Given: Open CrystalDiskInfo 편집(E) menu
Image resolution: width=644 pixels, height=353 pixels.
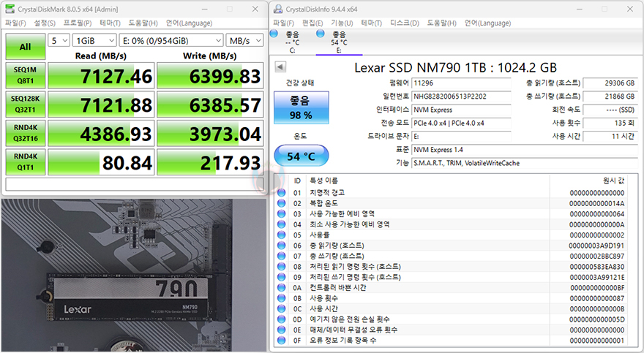Looking at the screenshot, I should [312, 23].
